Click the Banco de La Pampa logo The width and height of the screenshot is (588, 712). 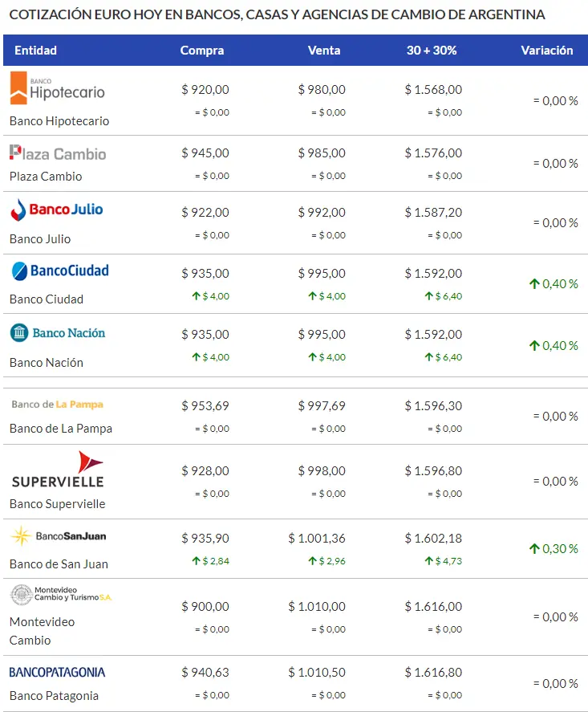pos(58,404)
